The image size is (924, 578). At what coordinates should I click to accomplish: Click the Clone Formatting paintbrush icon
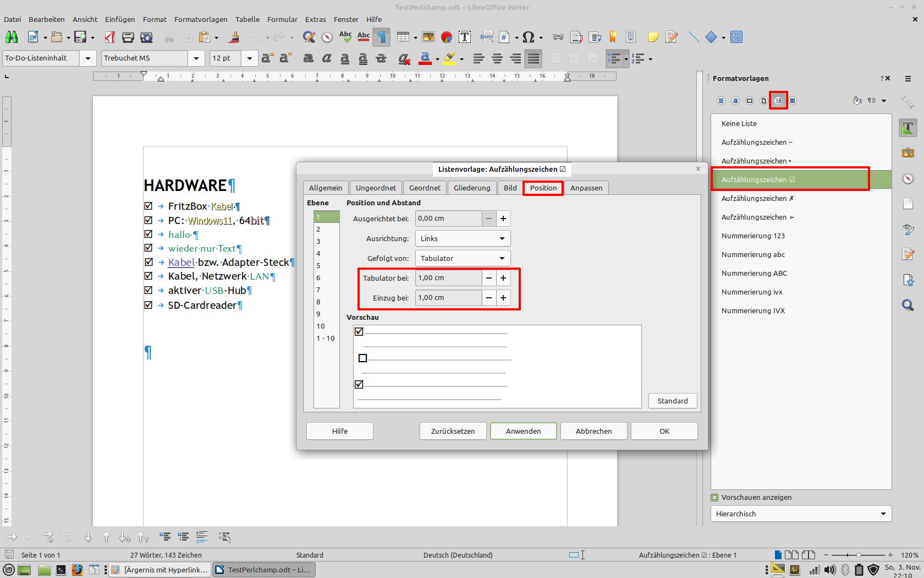coord(235,37)
